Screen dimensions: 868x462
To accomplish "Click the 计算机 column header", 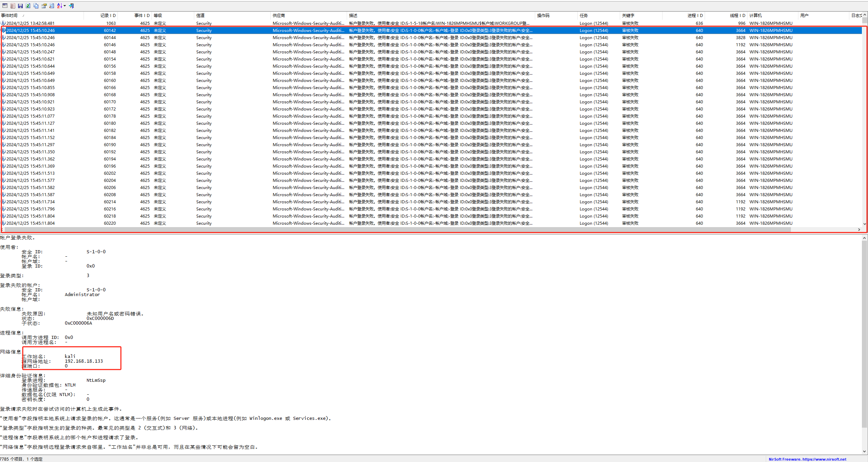I will point(755,16).
